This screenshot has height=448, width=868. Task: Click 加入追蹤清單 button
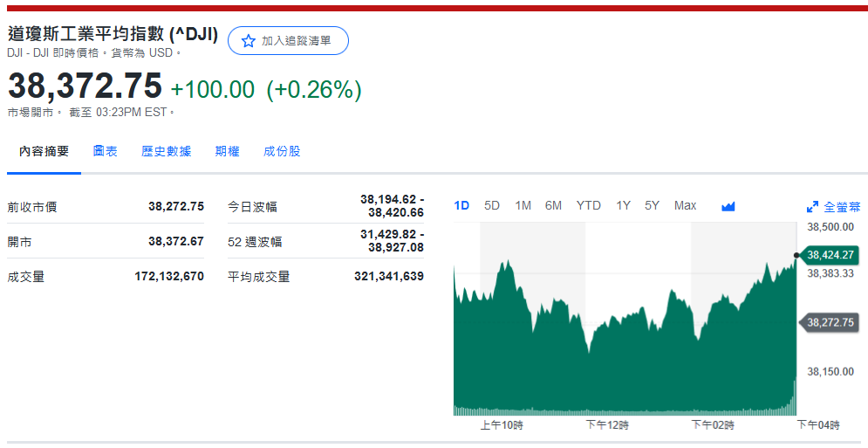[288, 41]
